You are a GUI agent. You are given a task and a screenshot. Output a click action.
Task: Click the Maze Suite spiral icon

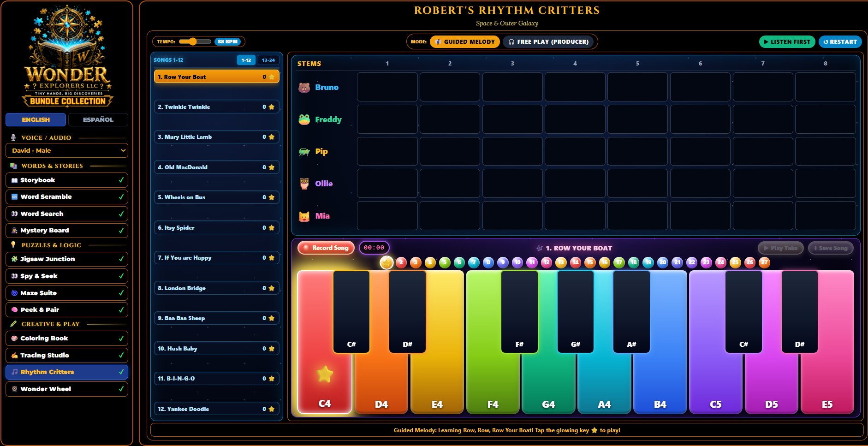pyautogui.click(x=14, y=293)
